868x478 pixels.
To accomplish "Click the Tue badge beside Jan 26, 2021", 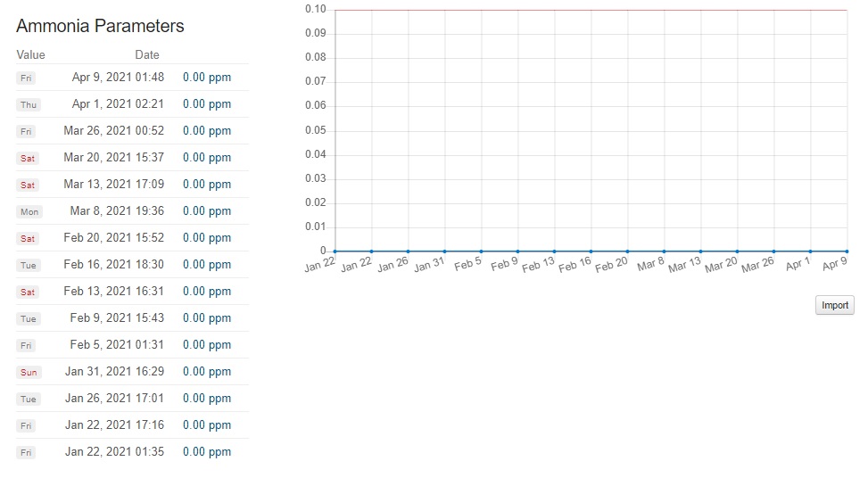I will pos(29,399).
